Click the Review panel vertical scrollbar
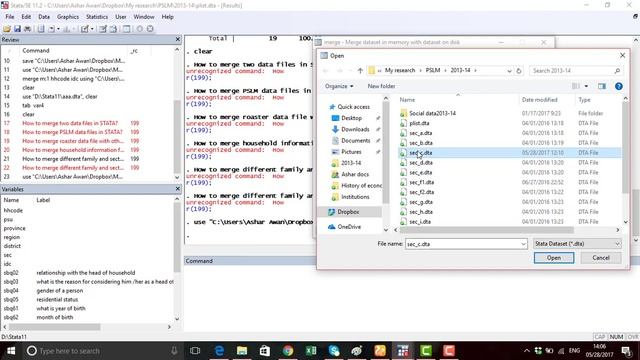640x360 pixels. (177, 136)
